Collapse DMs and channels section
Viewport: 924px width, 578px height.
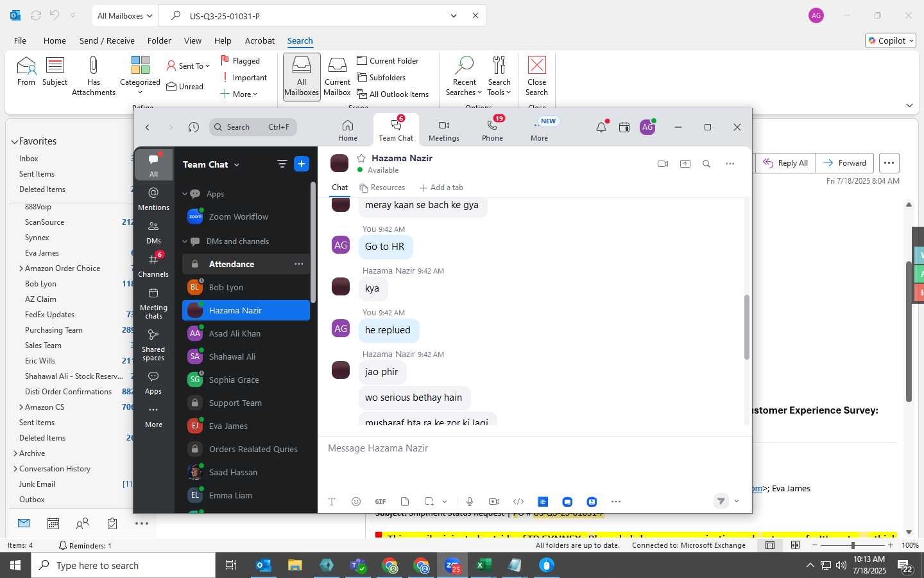(185, 241)
